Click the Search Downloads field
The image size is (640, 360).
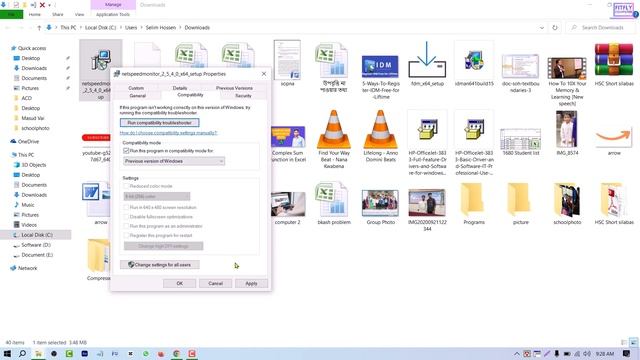point(602,28)
